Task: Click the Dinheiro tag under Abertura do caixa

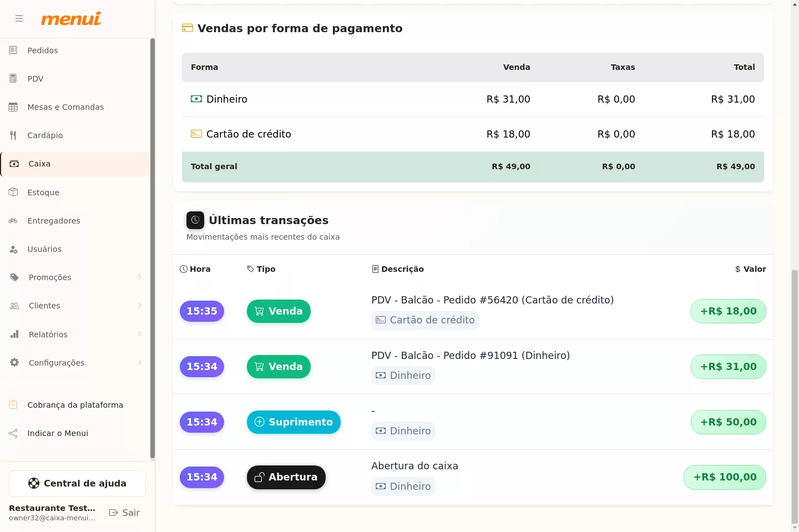Action: pos(403,487)
